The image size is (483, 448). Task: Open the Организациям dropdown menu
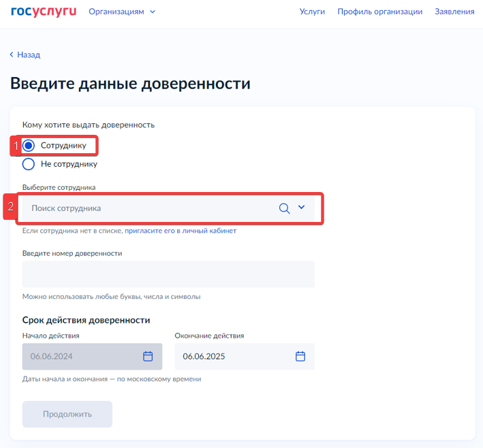122,12
